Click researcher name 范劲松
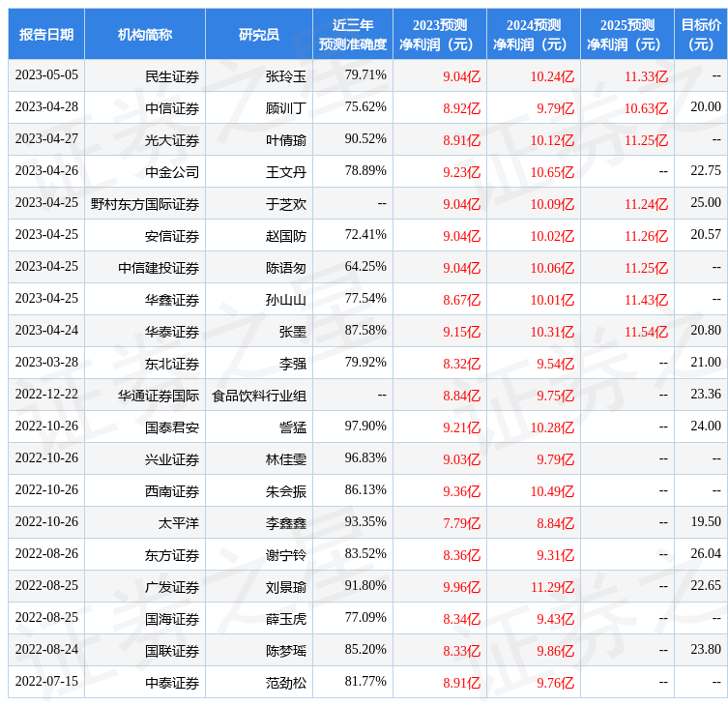The height and width of the screenshot is (706, 728). click(x=286, y=683)
